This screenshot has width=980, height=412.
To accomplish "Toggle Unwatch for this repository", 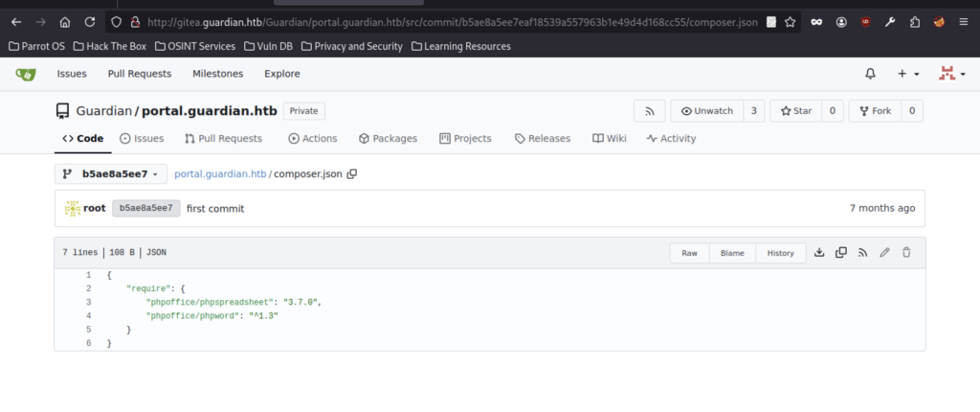I will [706, 111].
